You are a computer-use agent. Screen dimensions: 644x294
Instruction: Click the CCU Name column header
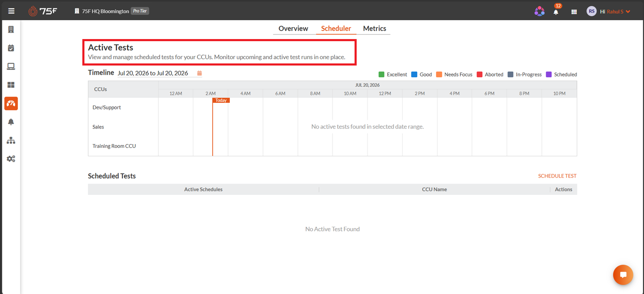pos(434,189)
